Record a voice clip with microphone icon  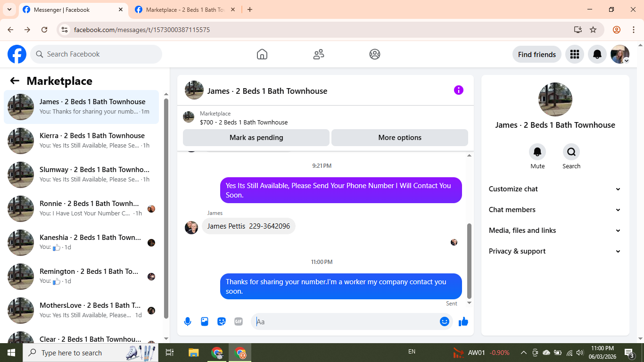click(x=188, y=321)
